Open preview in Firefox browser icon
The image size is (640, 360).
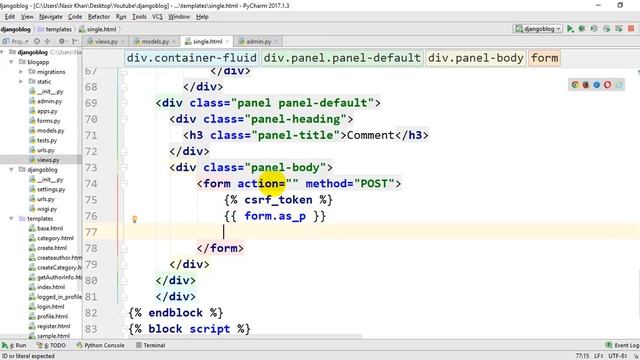(586, 84)
